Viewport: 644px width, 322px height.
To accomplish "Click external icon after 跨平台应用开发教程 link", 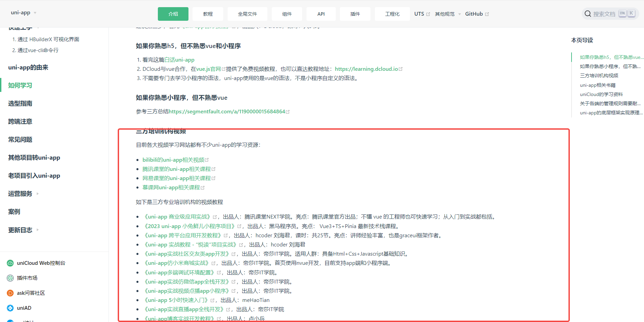I will click(226, 236).
